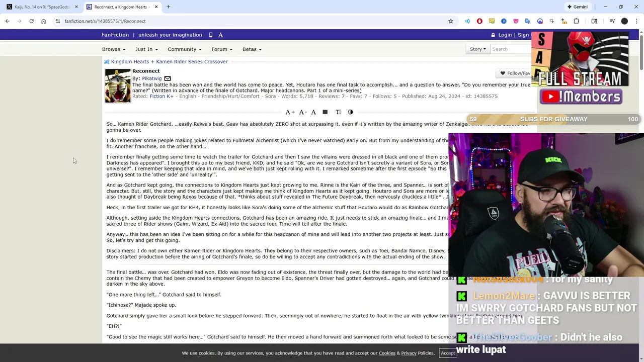
Task: Open the Story search-type dropdown
Action: click(x=478, y=49)
